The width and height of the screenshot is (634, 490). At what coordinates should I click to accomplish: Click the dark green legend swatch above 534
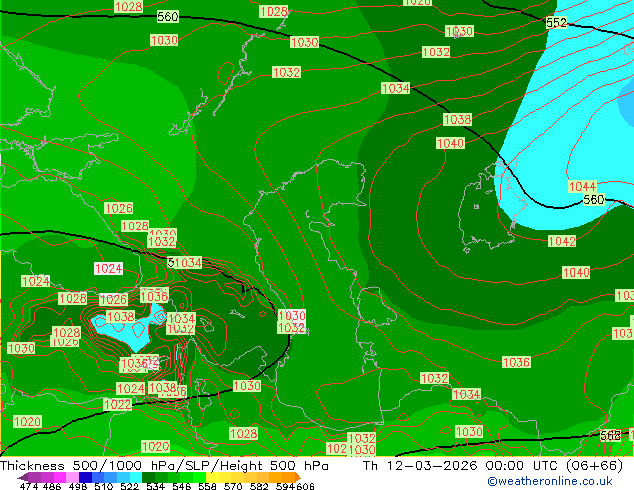click(x=148, y=477)
